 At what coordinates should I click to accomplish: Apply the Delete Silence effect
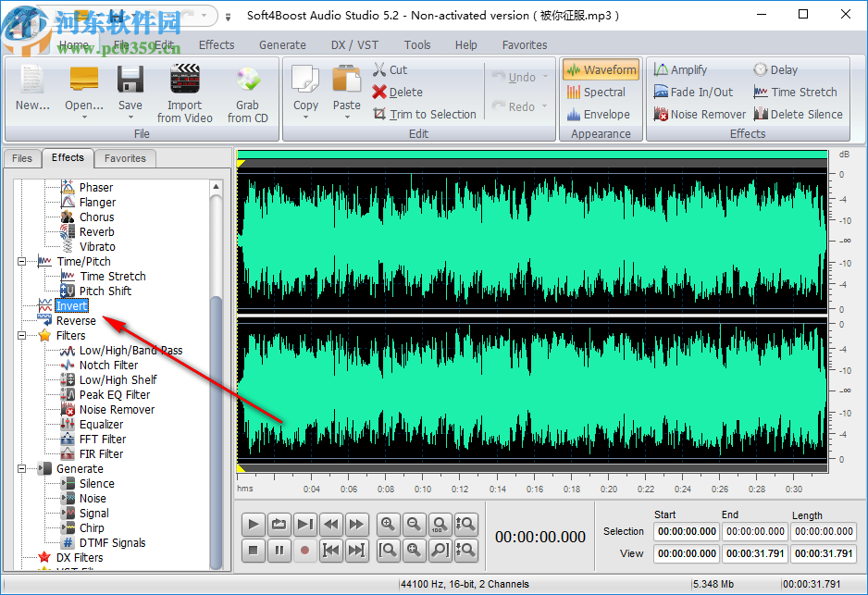coord(798,114)
